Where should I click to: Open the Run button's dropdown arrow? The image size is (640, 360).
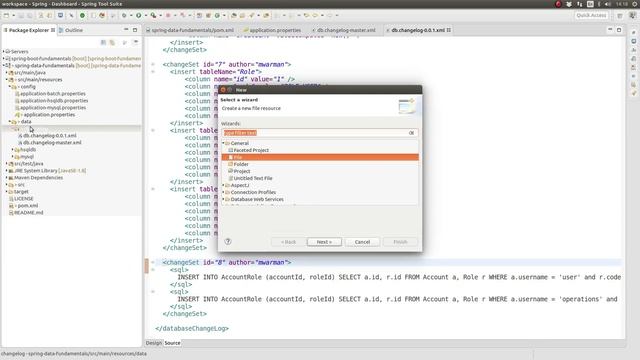145,16
